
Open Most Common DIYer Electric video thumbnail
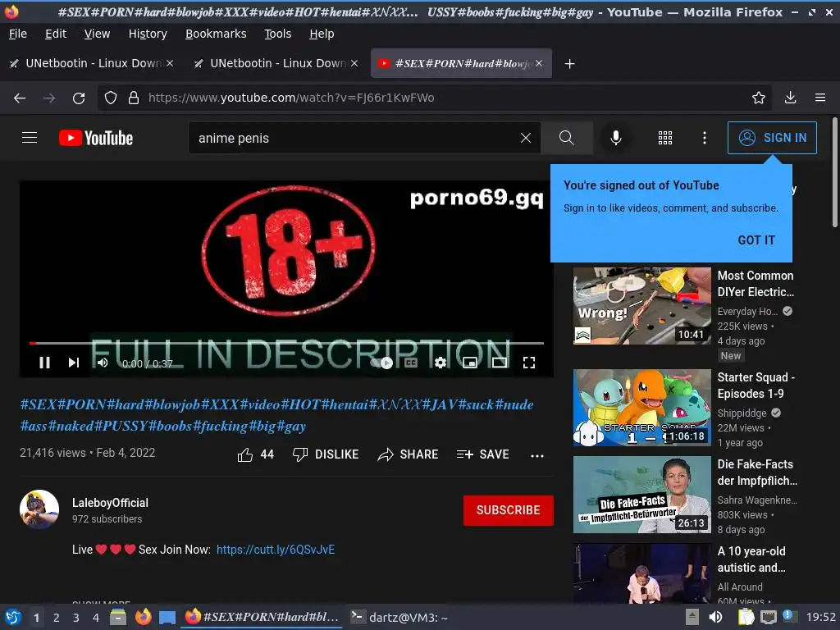coord(641,306)
